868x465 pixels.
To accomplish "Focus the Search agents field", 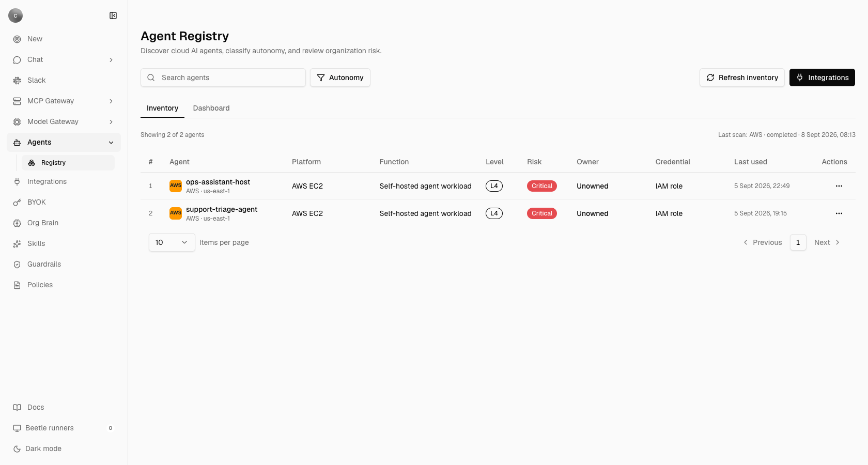I will coord(223,78).
